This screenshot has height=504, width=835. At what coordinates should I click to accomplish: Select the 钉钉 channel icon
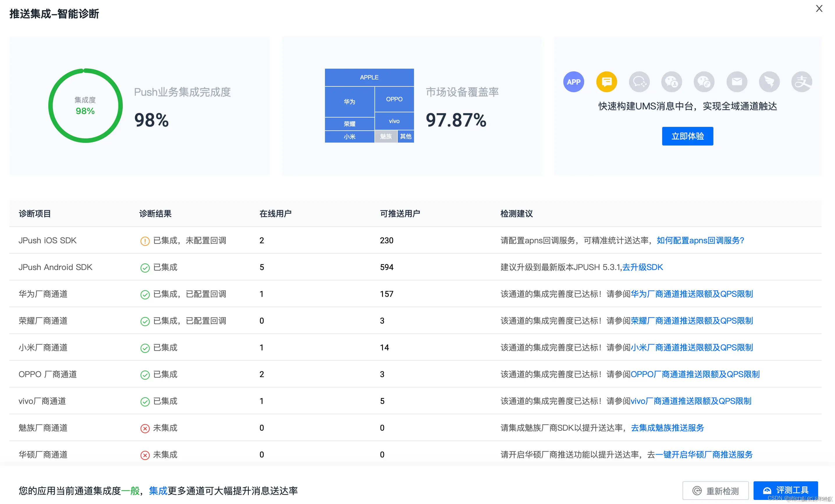pyautogui.click(x=769, y=82)
